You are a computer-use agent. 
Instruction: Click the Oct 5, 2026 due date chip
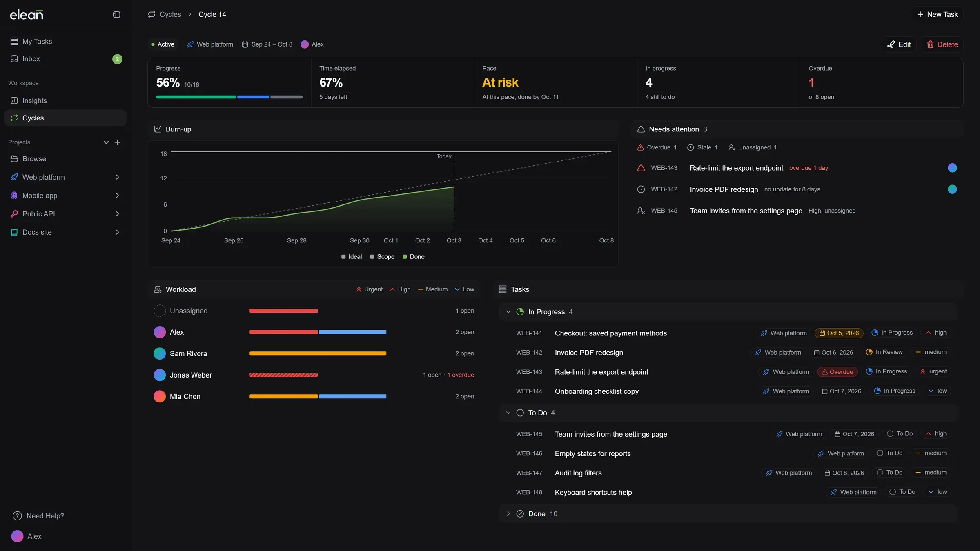(x=839, y=333)
